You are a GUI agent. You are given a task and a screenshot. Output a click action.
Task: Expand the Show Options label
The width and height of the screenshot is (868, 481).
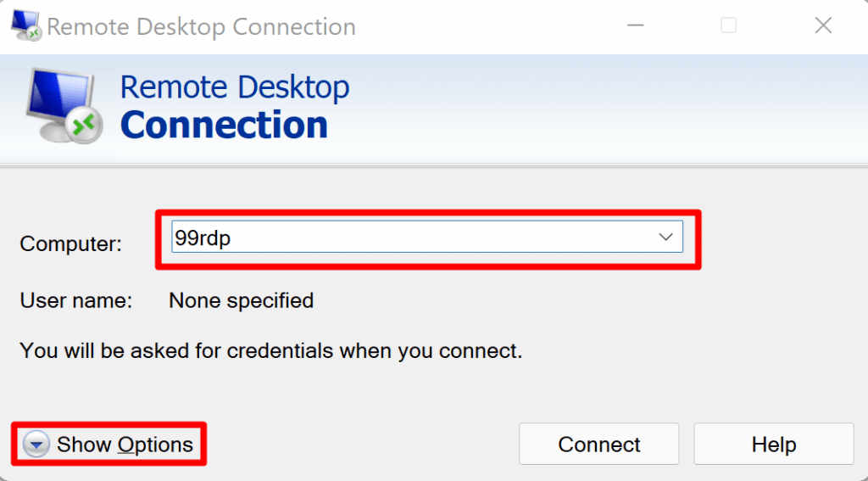coord(125,445)
